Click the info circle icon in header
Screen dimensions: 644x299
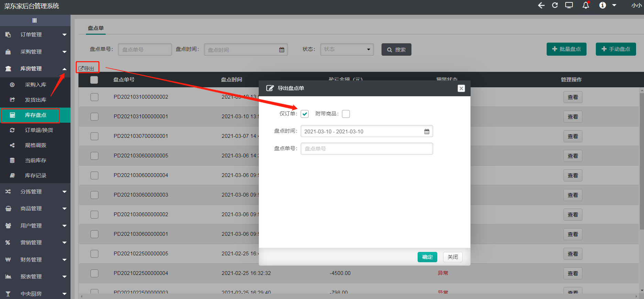tap(602, 5)
